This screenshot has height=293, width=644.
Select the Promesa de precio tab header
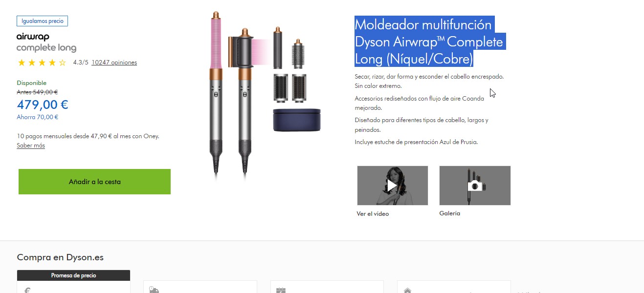pyautogui.click(x=73, y=275)
